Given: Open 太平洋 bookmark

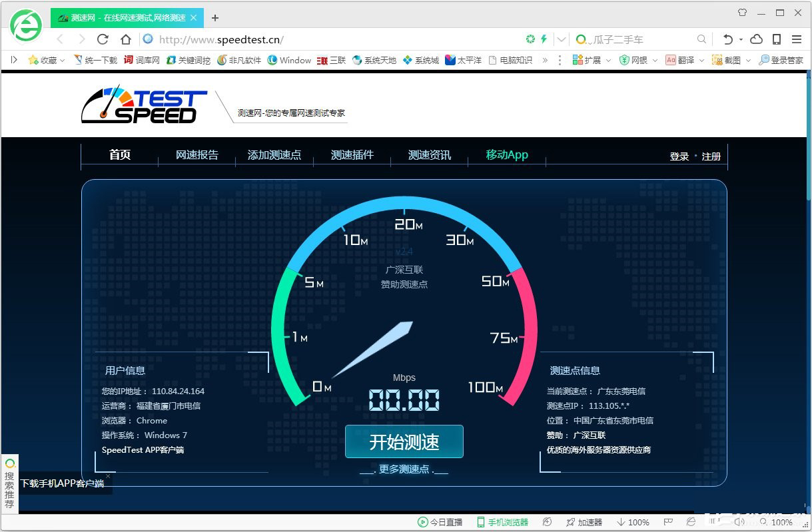Looking at the screenshot, I should coord(463,60).
